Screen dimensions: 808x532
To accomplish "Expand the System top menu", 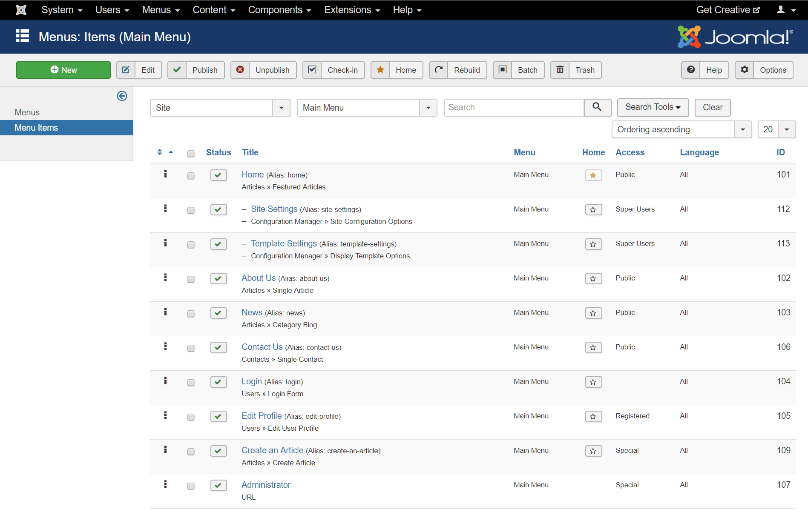I will 62,10.
